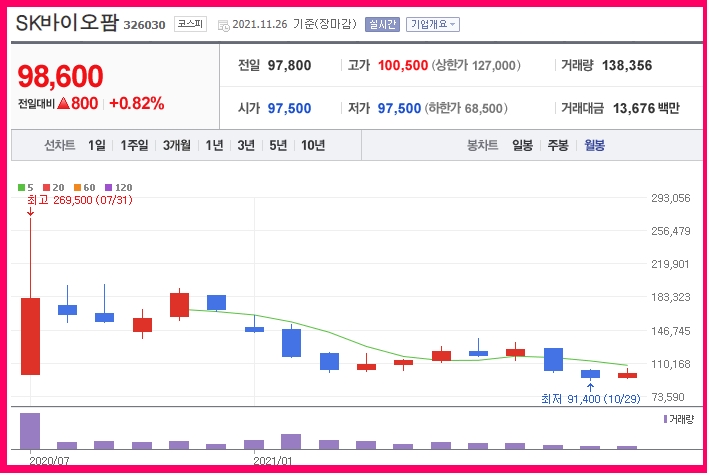Click the purple 120 moving-average legend swatch
Viewport: 707px width, 473px height.
(x=108, y=188)
